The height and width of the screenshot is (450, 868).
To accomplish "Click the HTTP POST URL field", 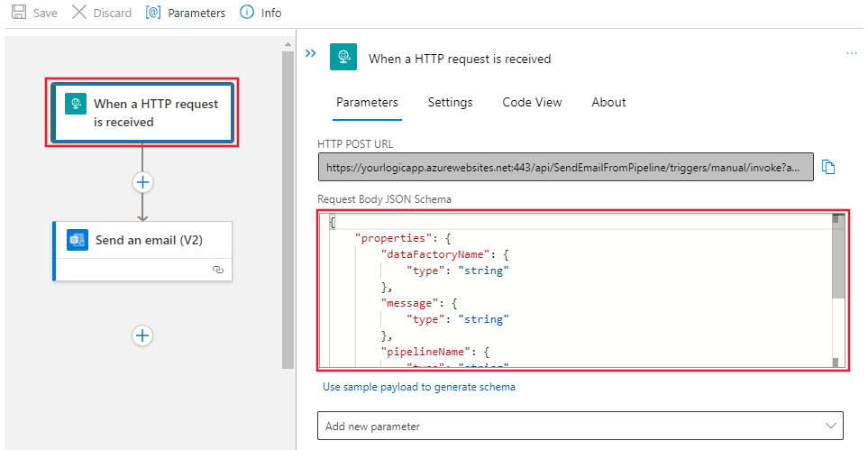I will (x=565, y=167).
